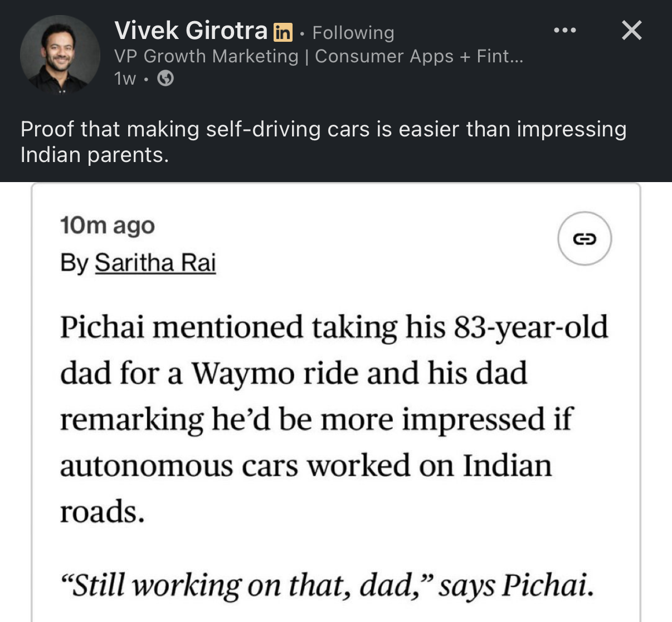The height and width of the screenshot is (622, 672).
Task: Open the three-dot more options menu
Action: coord(565,30)
